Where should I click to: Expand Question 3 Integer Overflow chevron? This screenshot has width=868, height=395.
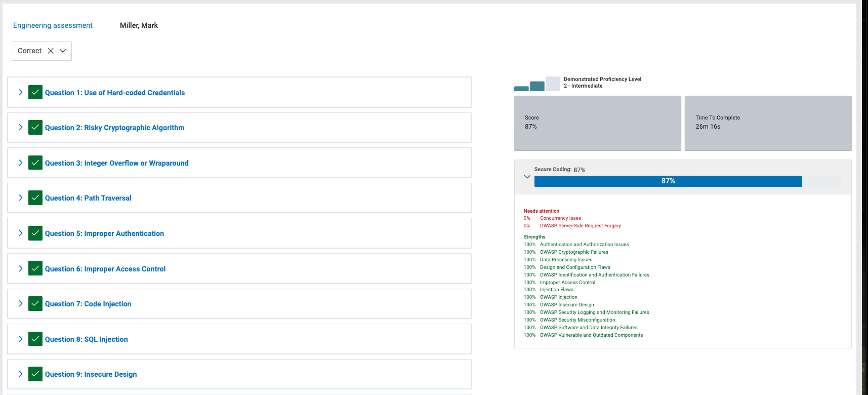click(x=20, y=163)
